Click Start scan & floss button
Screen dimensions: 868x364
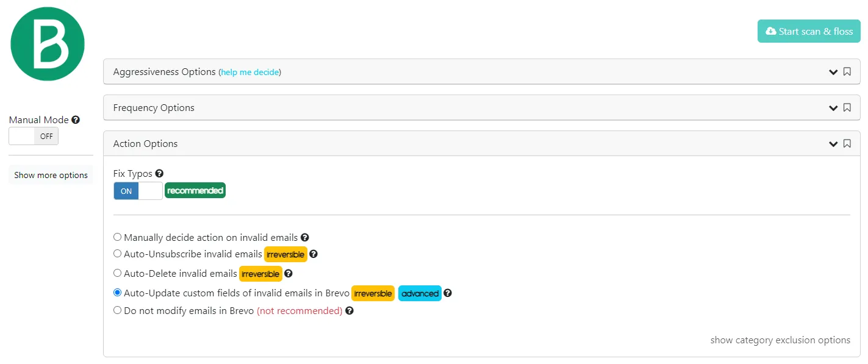click(x=809, y=31)
